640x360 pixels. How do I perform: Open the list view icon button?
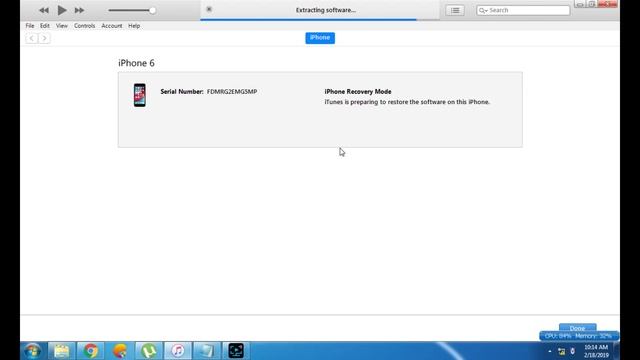(x=455, y=10)
